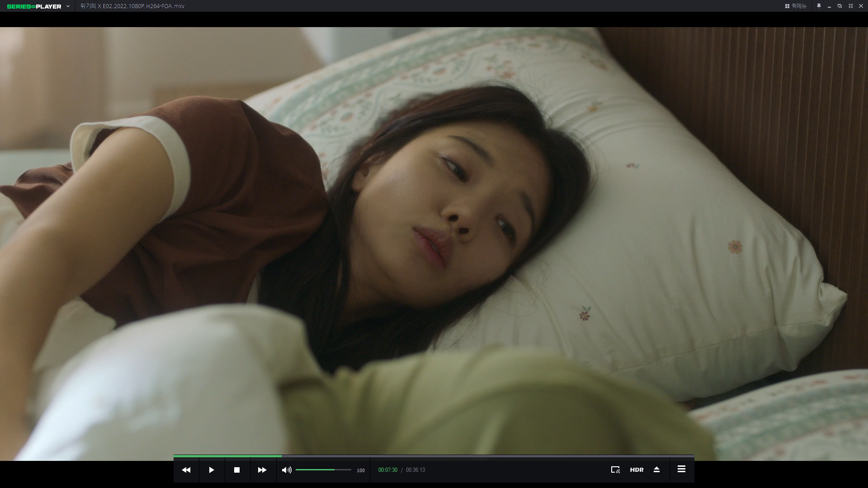Close the player window
The height and width of the screenshot is (488, 868).
pos(861,6)
